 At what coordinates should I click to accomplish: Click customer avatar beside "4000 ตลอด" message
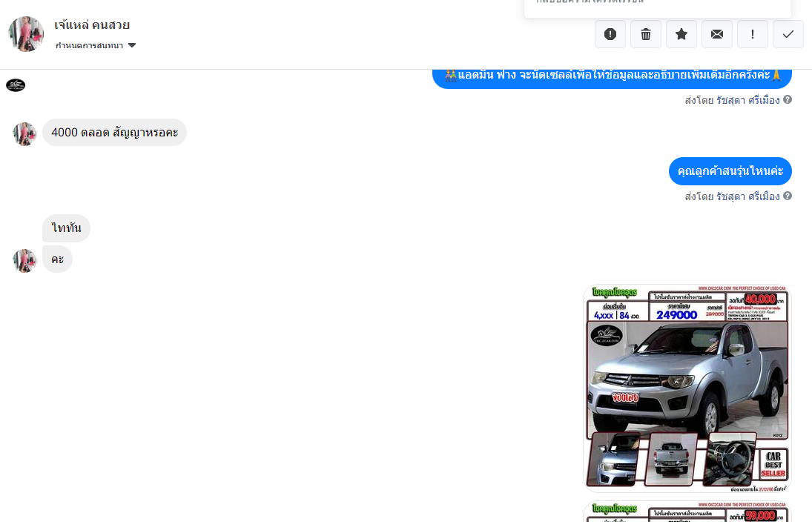pos(24,134)
